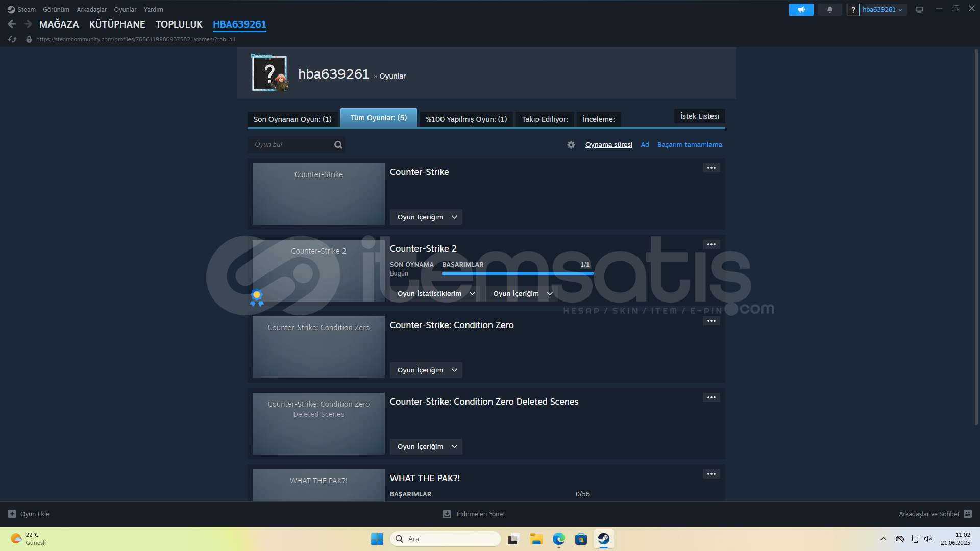Open notifications bell icon

pyautogui.click(x=829, y=10)
